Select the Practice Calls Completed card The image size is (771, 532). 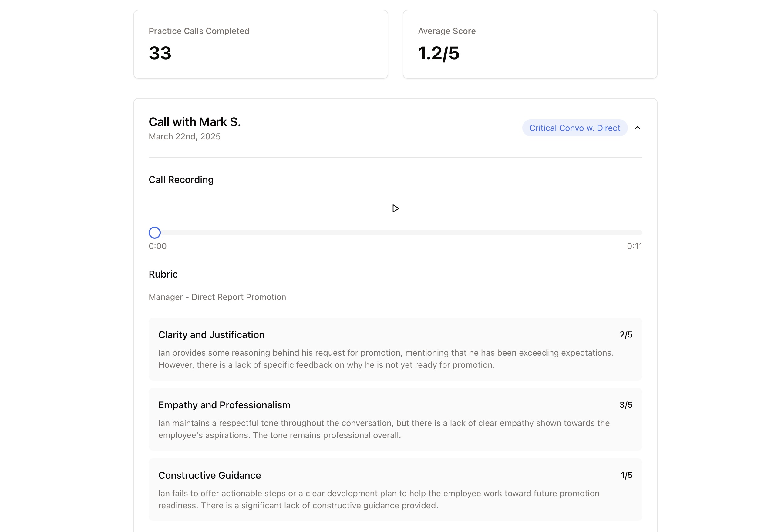pos(260,44)
